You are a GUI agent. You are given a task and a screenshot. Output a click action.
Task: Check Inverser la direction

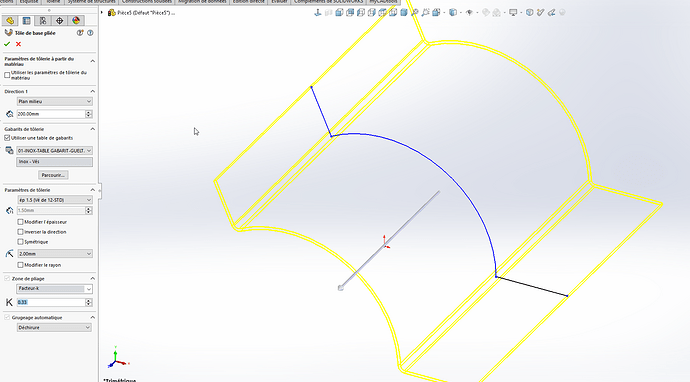coord(20,232)
